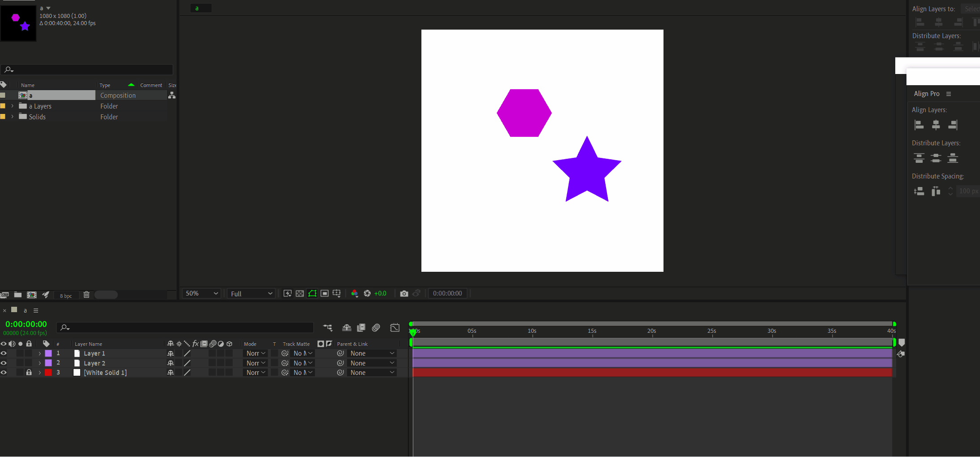This screenshot has width=980, height=457.
Task: Open the Graph Editor
Action: pos(395,328)
